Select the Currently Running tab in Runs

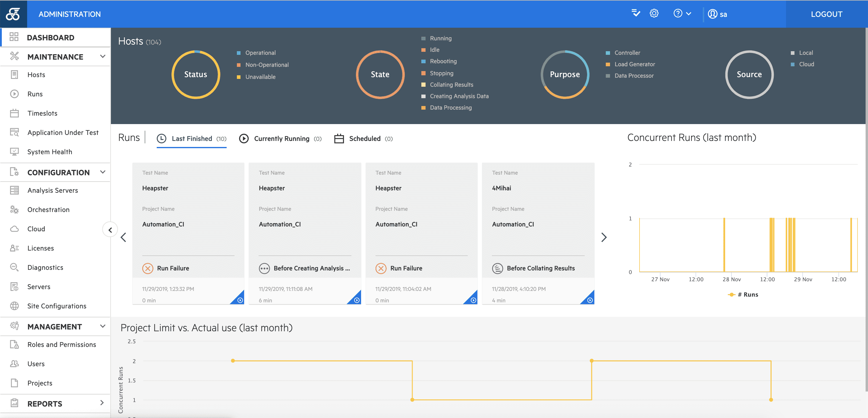click(282, 138)
